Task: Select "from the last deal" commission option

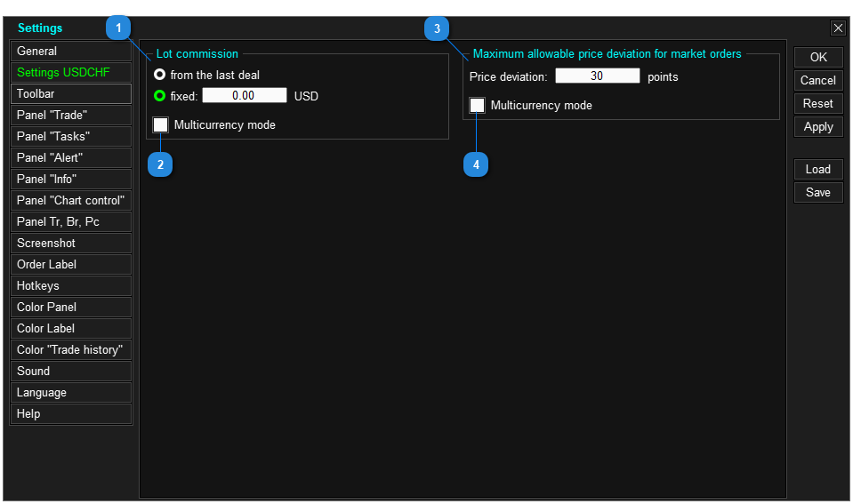Action: pyautogui.click(x=159, y=74)
